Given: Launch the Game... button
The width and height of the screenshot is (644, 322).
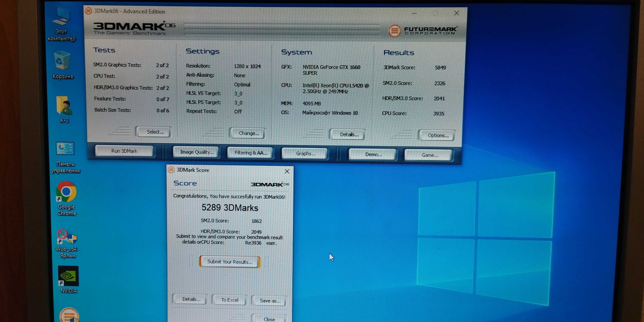Looking at the screenshot, I should (x=428, y=155).
